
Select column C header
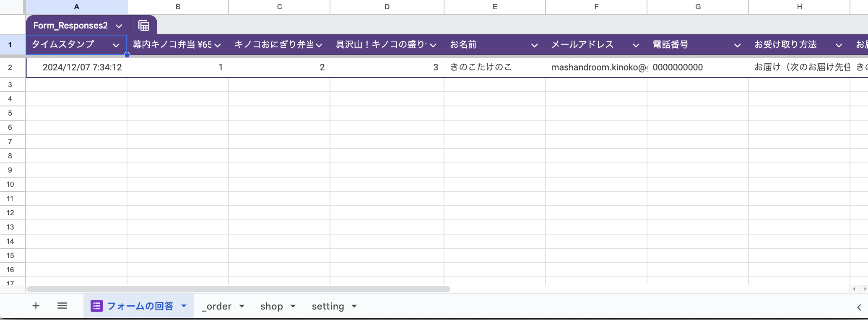pyautogui.click(x=279, y=7)
